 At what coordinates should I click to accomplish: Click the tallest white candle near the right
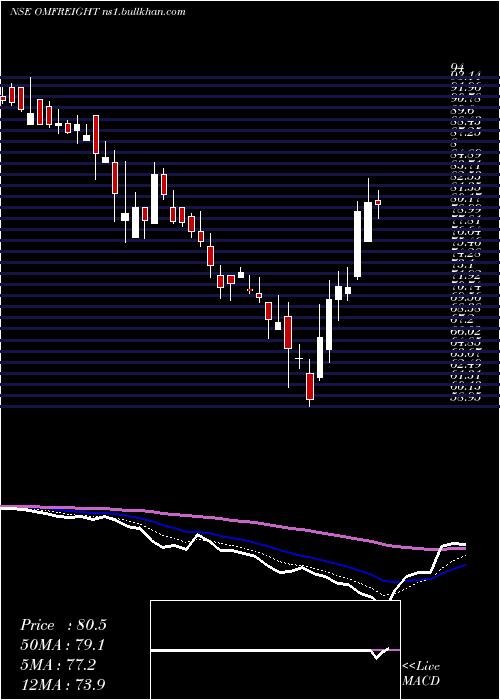click(358, 244)
